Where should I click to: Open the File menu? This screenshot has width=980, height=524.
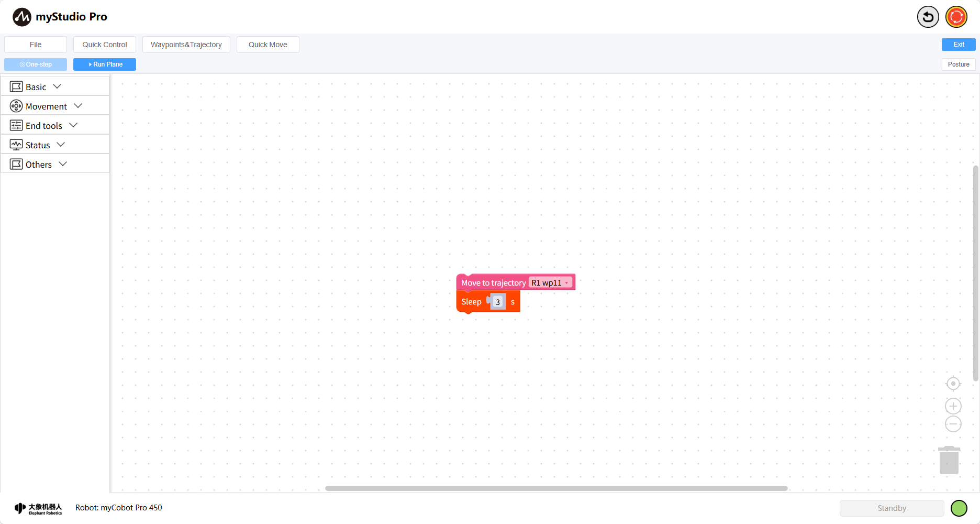tap(36, 45)
